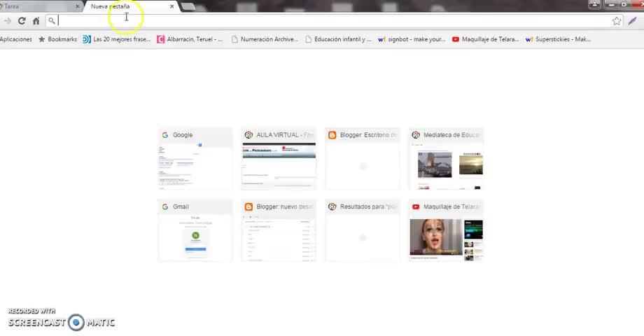The width and height of the screenshot is (644, 336).
Task: Open the 'Blogger: nuevo' thumbnail
Action: point(279,230)
